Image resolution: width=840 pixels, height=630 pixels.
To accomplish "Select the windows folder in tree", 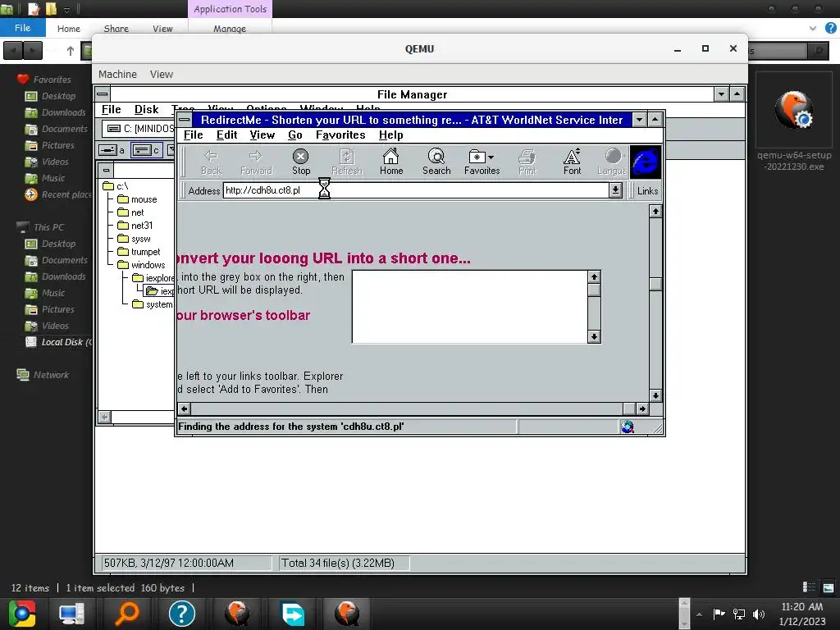I will [x=141, y=265].
